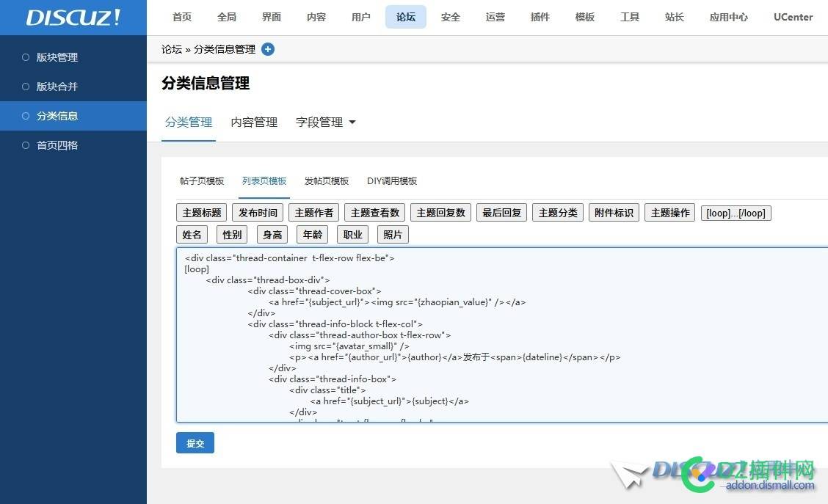Select the DIY调用模板 tab
Screen dimensions: 828x504
[x=392, y=180]
